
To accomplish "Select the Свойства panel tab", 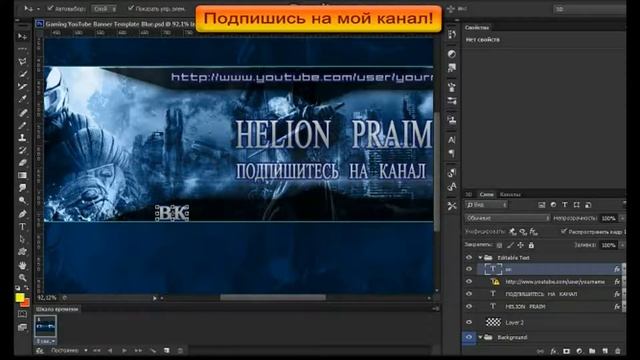I will tap(477, 28).
